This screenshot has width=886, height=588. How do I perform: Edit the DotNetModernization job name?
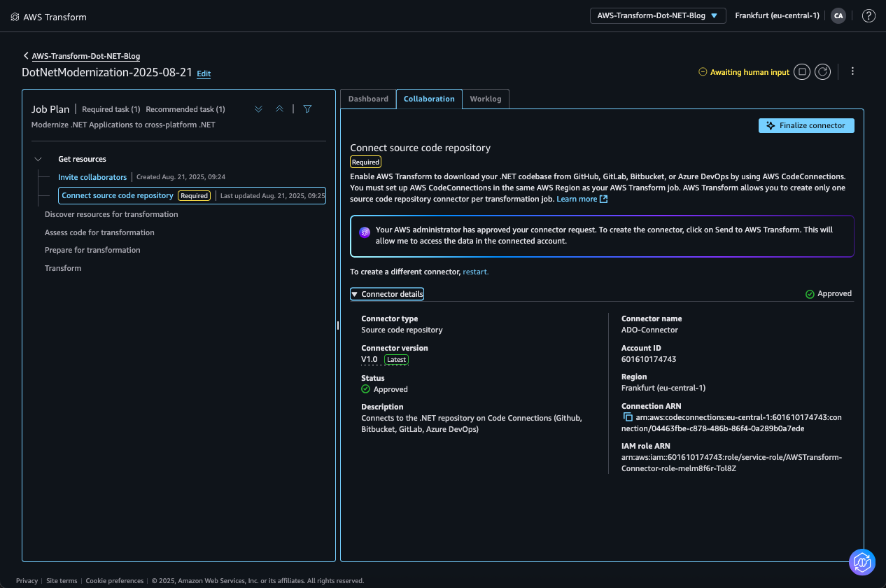[204, 73]
